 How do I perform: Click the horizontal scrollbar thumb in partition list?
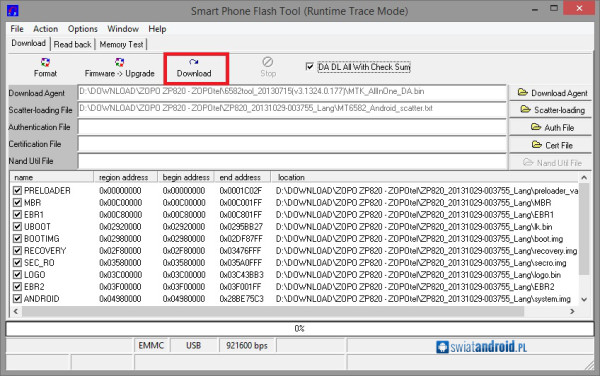click(x=273, y=311)
